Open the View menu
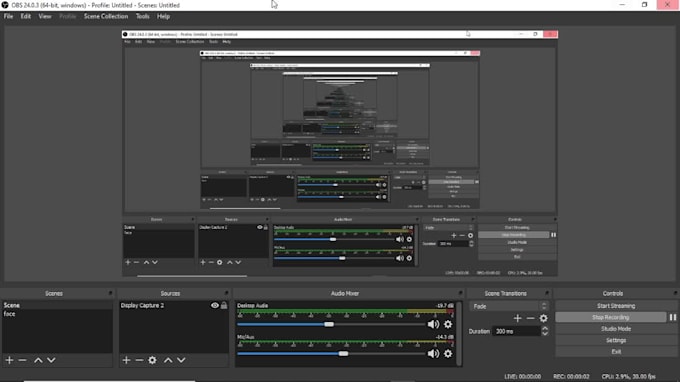 pos(45,16)
